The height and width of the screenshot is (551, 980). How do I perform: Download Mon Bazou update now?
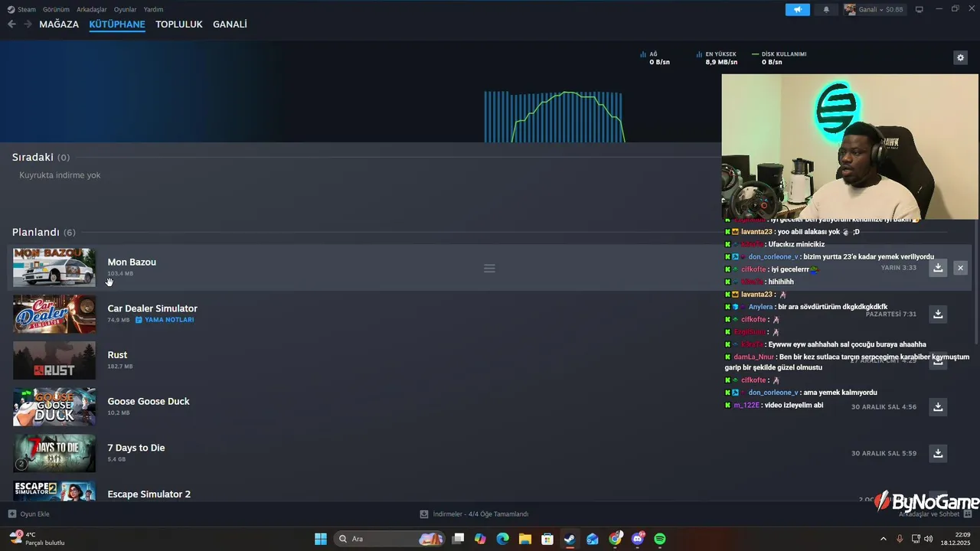[938, 268]
